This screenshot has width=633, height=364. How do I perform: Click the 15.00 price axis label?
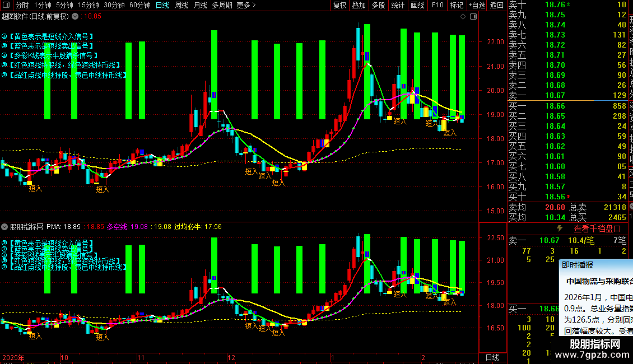495,211
